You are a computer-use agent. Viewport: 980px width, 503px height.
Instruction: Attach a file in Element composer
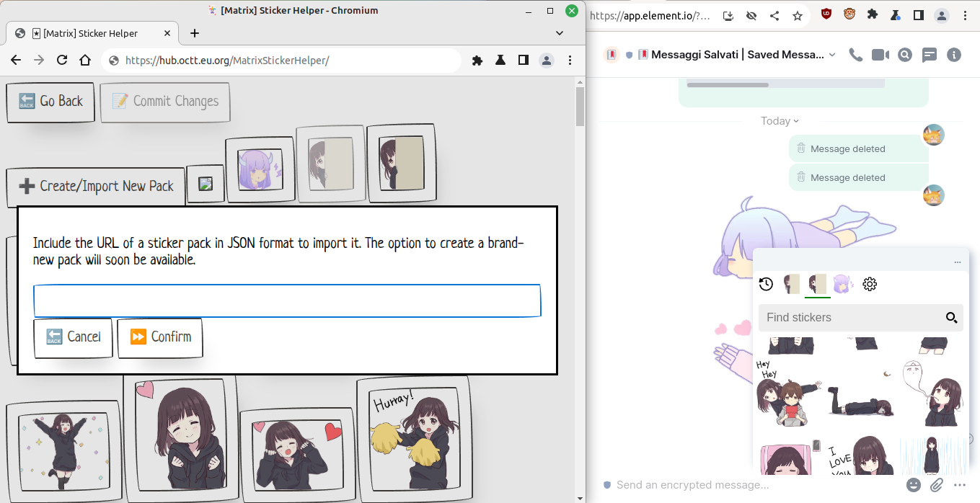coord(937,485)
